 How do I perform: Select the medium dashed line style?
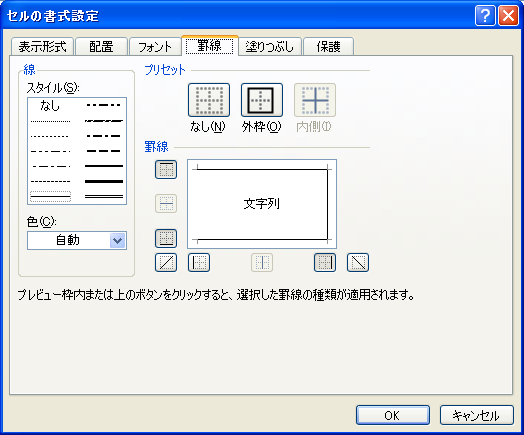tap(104, 151)
